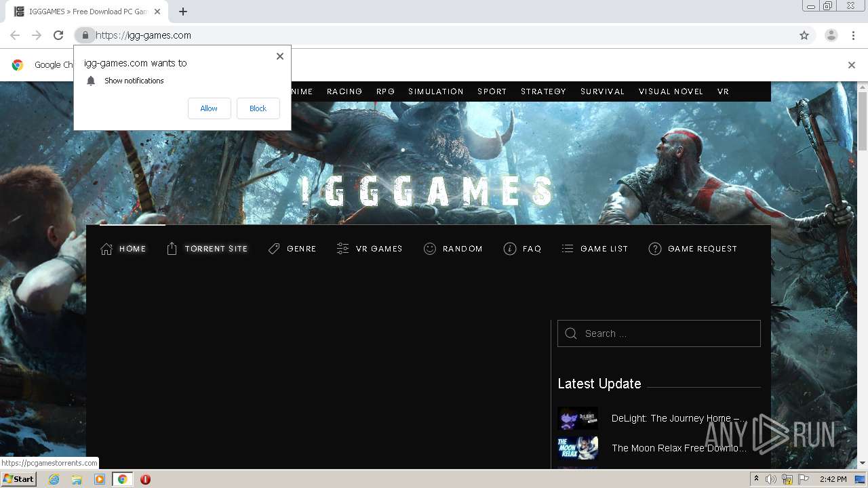Select the SIMULATION category
The width and height of the screenshot is (868, 488).
(x=436, y=91)
